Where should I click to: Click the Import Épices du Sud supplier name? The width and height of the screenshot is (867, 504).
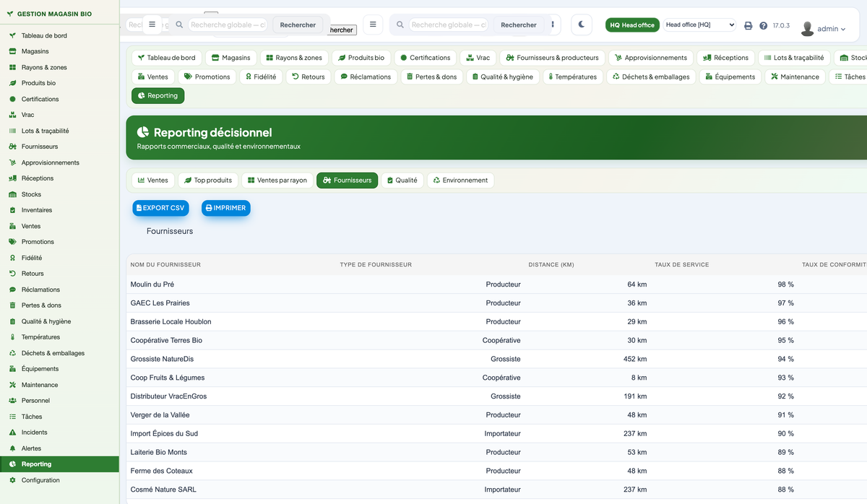164,434
